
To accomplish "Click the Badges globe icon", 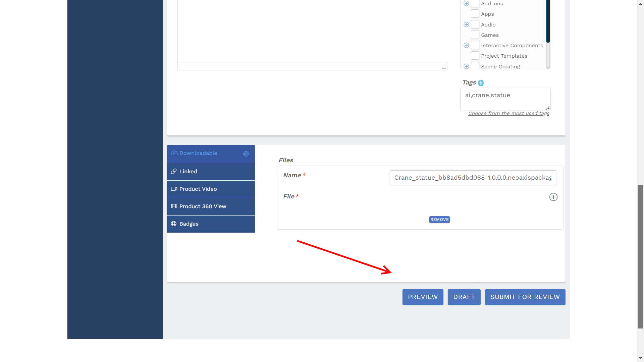I will point(174,224).
